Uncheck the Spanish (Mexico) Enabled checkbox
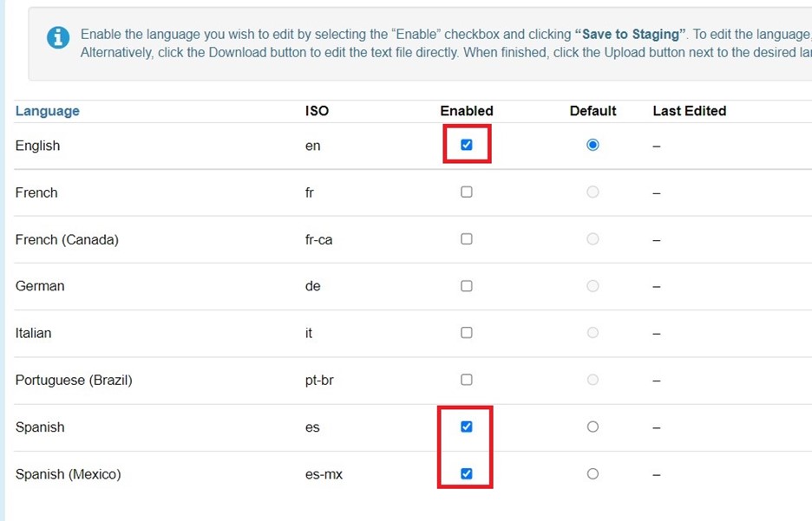Viewport: 812px width, 521px height. (x=467, y=473)
